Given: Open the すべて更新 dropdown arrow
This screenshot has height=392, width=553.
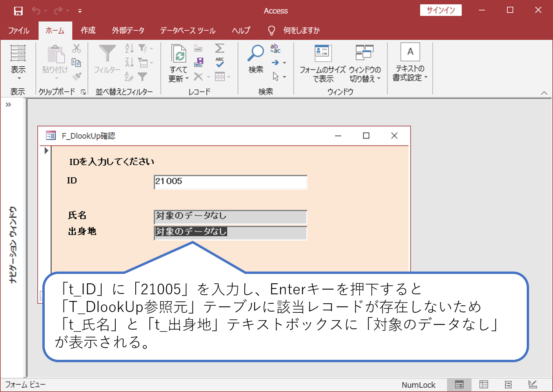Looking at the screenshot, I should (x=187, y=78).
